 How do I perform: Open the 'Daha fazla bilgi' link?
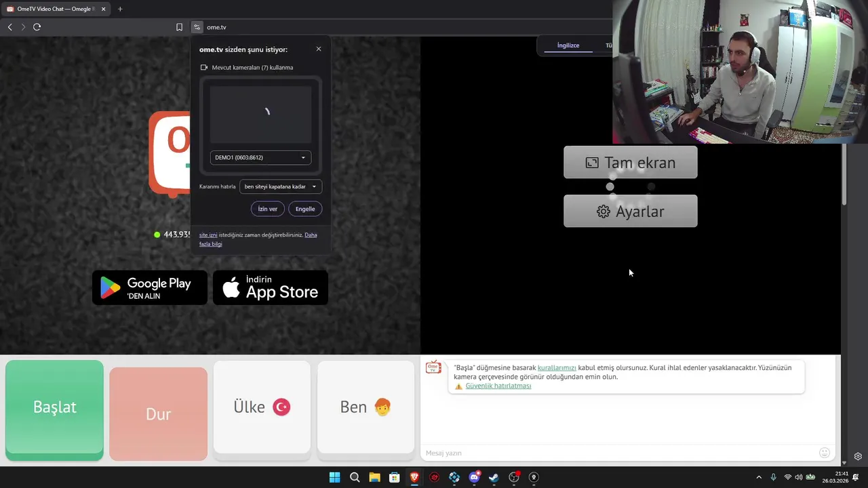pyautogui.click(x=258, y=239)
